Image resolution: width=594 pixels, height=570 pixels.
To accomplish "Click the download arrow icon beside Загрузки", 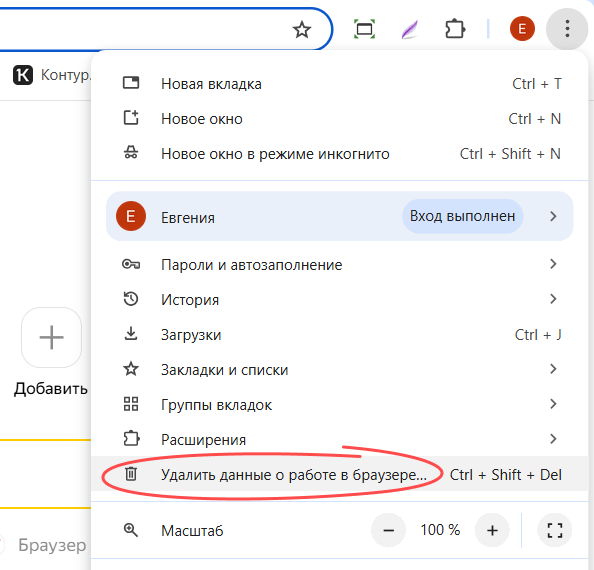I will coord(131,334).
